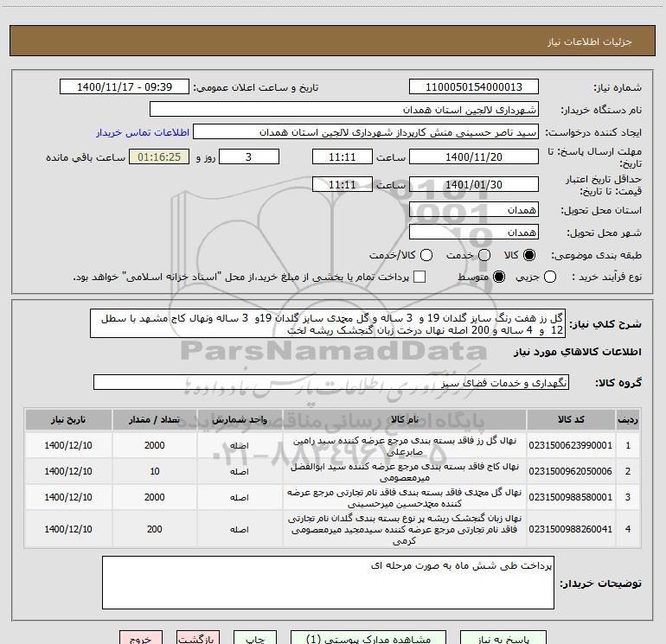Click the واحد شمارش column header
This screenshot has height=644, width=666.
click(x=240, y=419)
